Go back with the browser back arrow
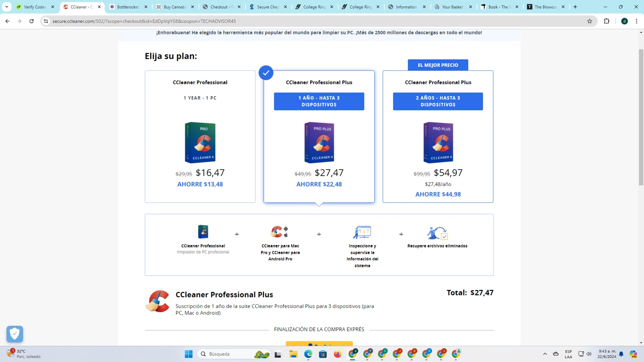Screen dimensions: 644x362 pos(7,21)
